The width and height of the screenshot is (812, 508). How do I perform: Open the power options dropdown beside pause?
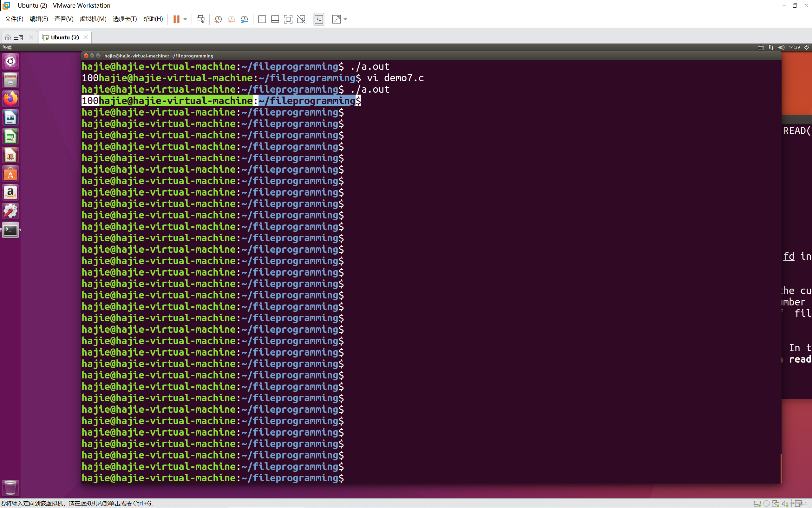[185, 19]
